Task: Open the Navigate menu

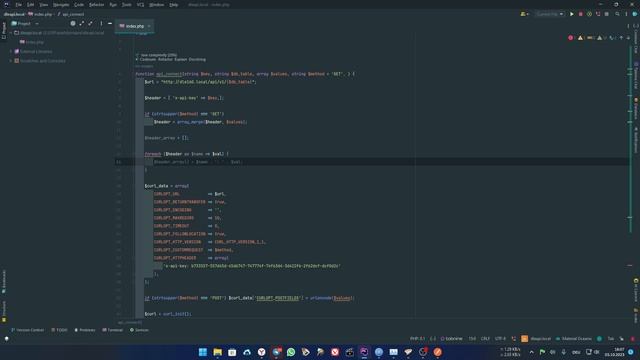Action: (x=61, y=4)
